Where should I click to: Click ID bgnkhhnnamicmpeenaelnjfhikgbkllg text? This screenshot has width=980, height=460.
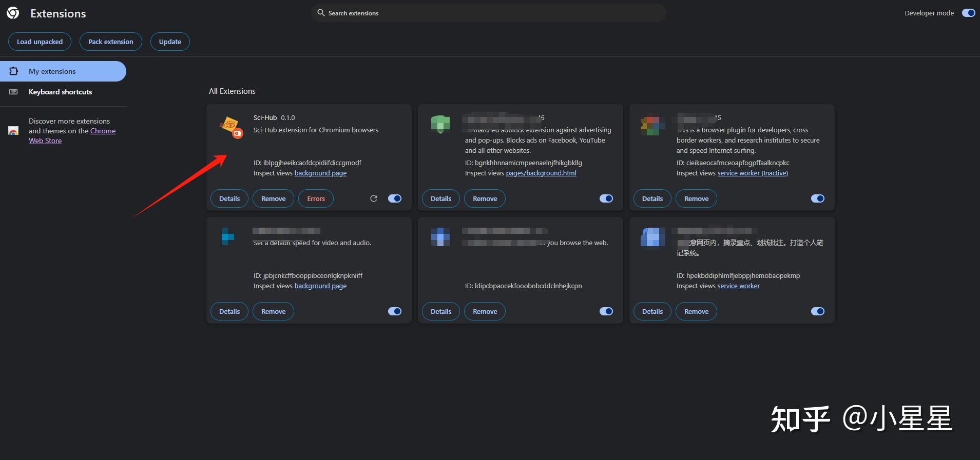pyautogui.click(x=523, y=163)
